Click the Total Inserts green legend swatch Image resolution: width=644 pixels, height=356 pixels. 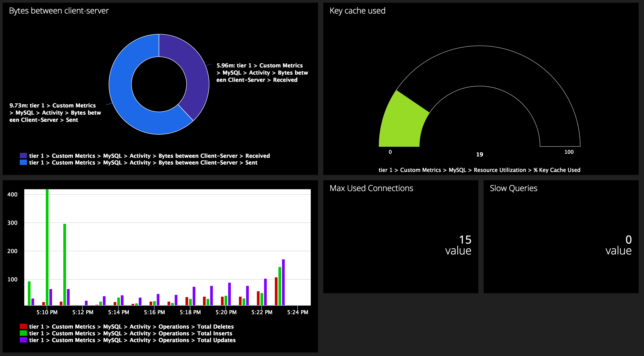23,333
